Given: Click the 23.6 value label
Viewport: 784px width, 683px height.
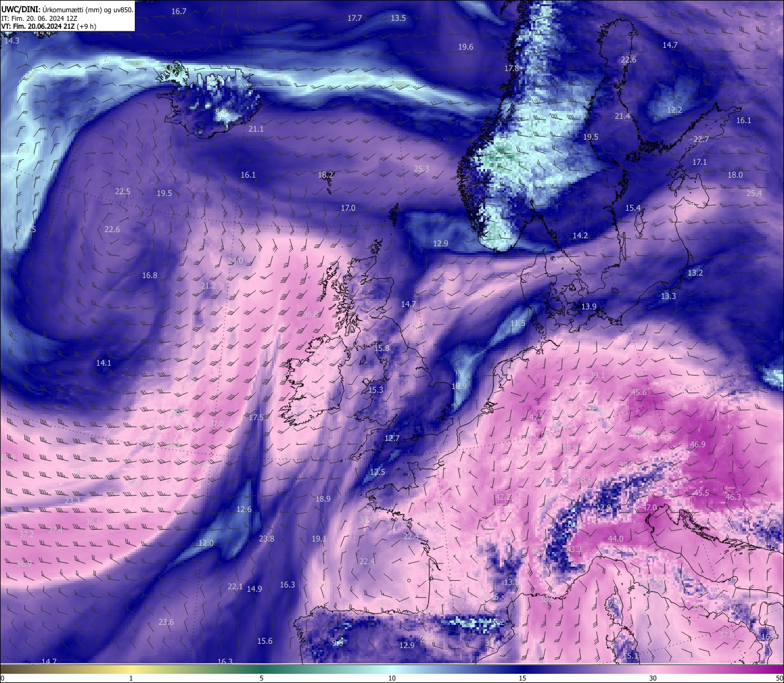Looking at the screenshot, I should pyautogui.click(x=166, y=622).
